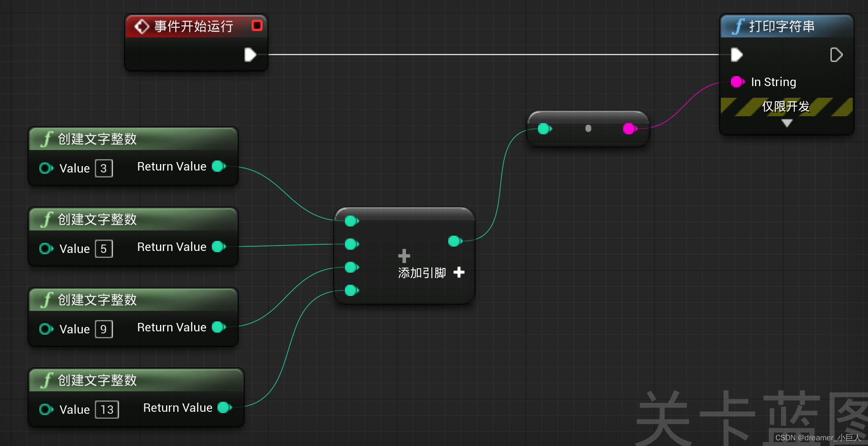The image size is (868, 446).
Task: Click the Print String execution input pin
Action: point(736,55)
